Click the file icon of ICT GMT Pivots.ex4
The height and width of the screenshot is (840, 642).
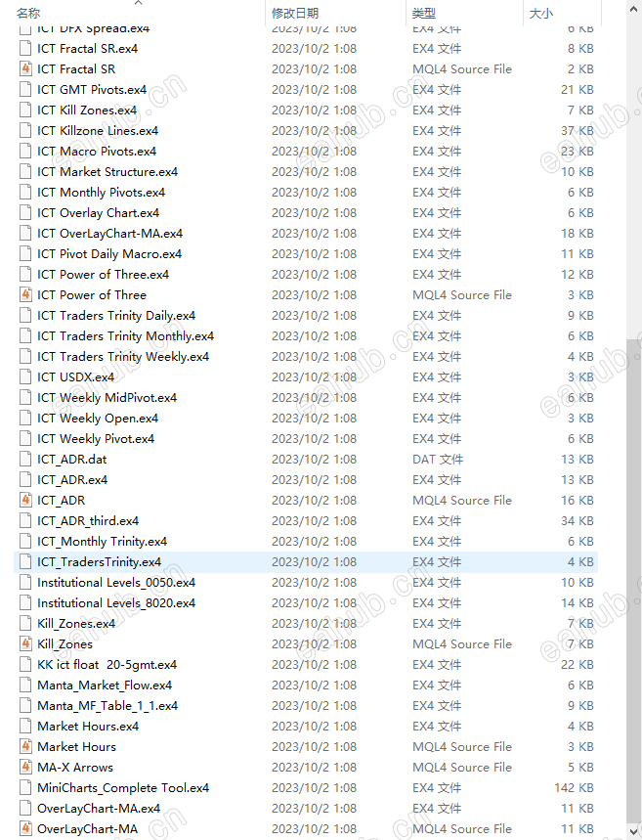[25, 89]
